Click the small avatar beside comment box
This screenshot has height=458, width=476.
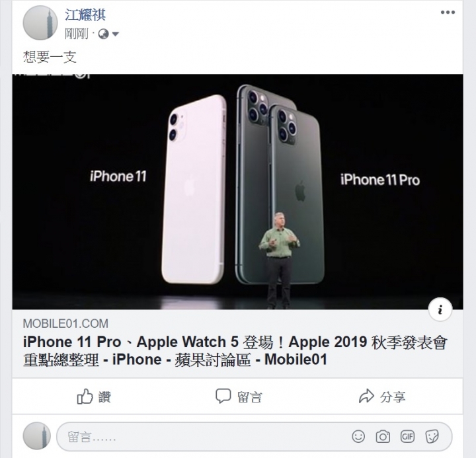click(37, 436)
